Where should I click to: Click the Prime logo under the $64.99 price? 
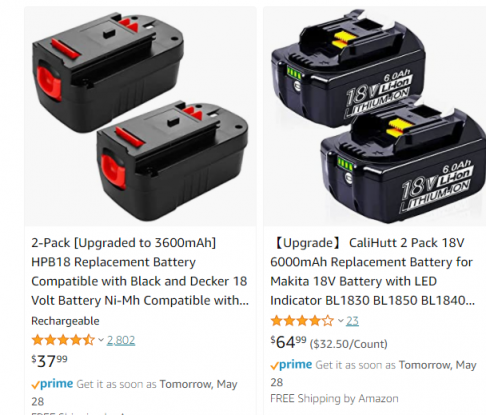(x=291, y=365)
